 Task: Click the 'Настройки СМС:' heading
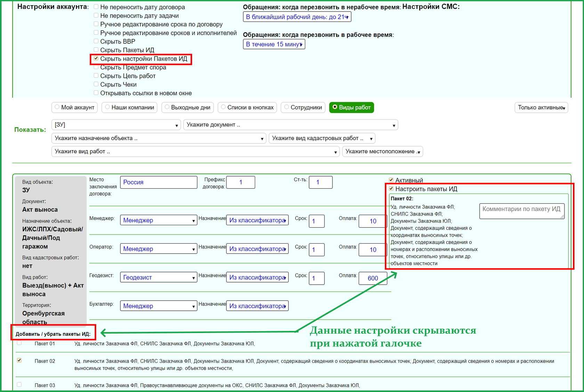431,7
